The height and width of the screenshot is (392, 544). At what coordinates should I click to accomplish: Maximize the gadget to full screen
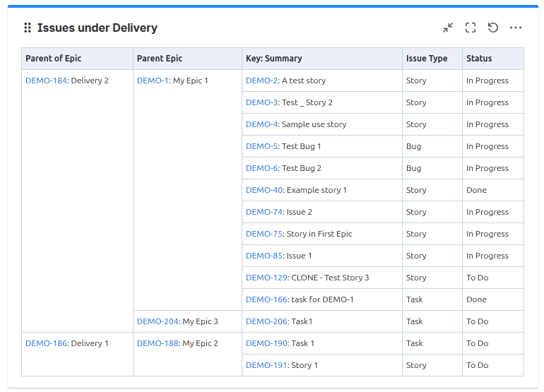[471, 28]
